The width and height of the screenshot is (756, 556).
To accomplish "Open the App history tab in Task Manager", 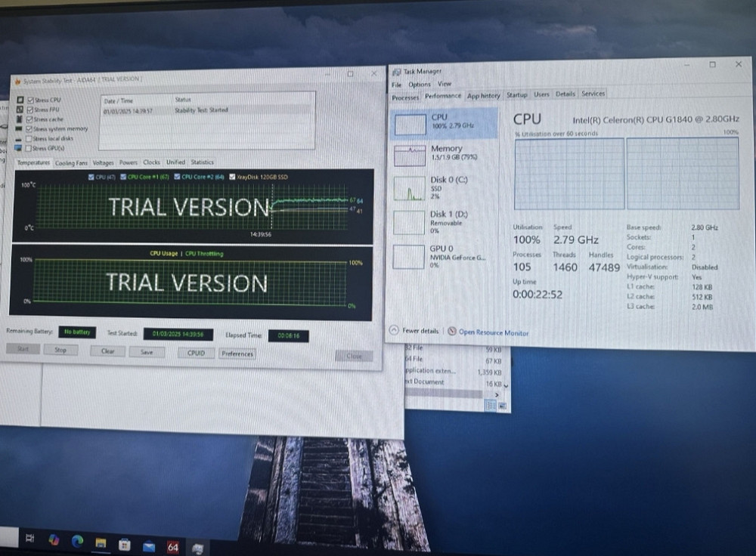I will click(483, 95).
